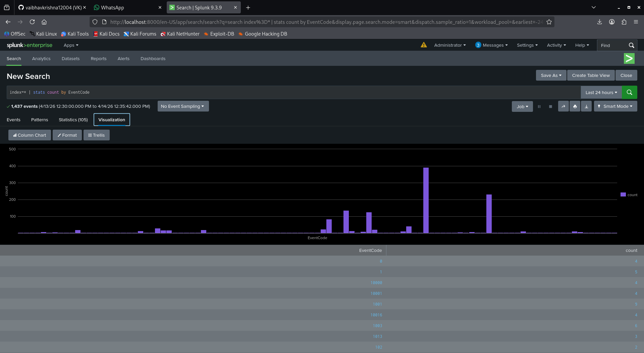This screenshot has height=353, width=644.
Task: Reload the page in the browser
Action: [32, 22]
